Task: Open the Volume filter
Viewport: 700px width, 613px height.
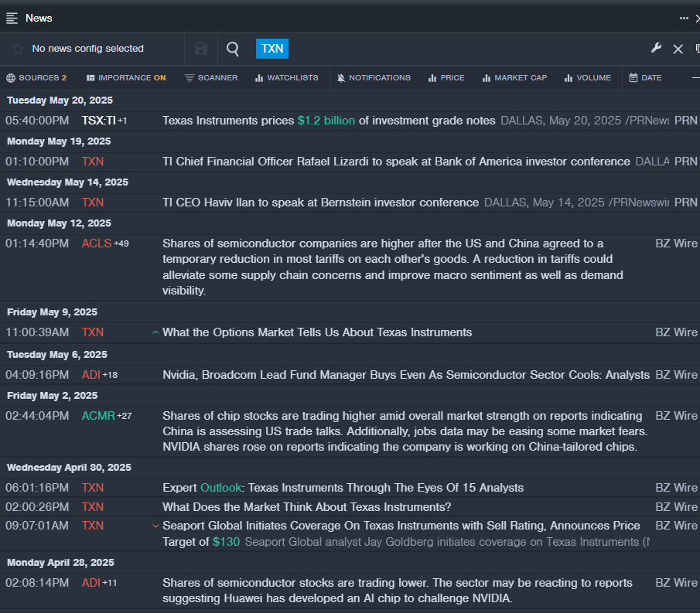Action: (x=588, y=77)
